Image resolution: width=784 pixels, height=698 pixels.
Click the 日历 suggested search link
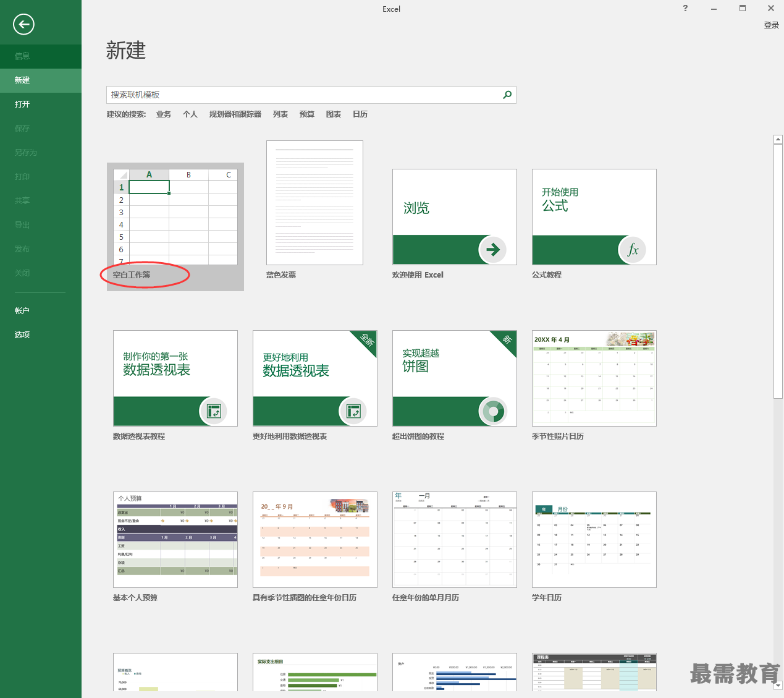[x=360, y=114]
